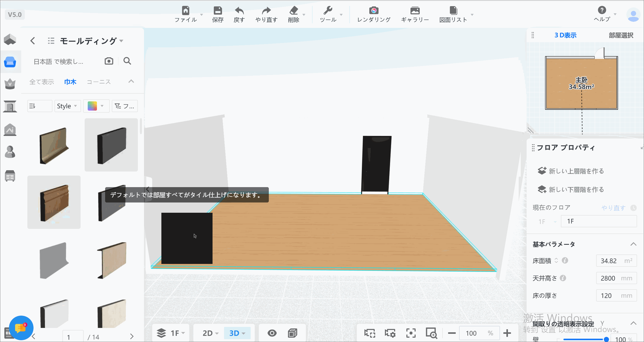This screenshot has width=644, height=342.
Task: Click the 床の厚さ 120 mm field
Action: [x=616, y=296]
